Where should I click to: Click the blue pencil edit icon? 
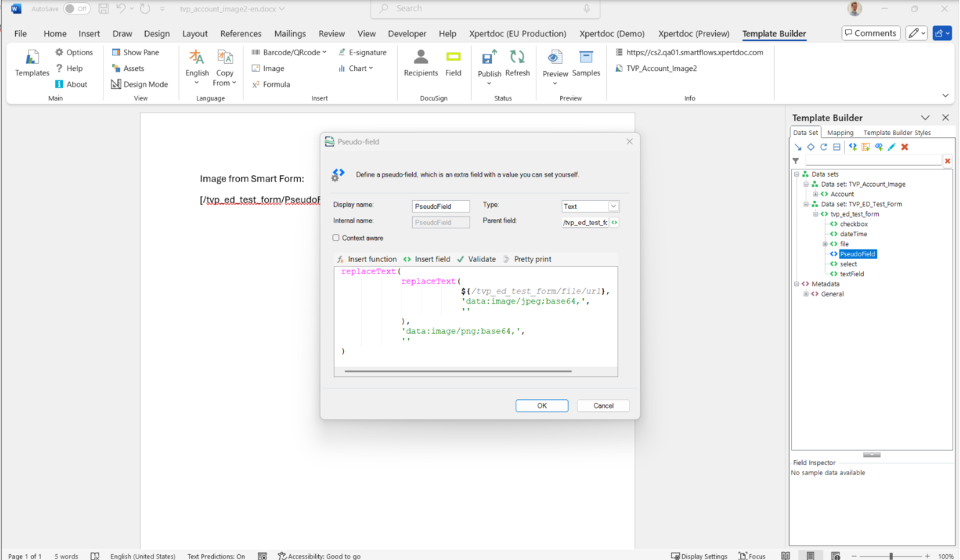(892, 146)
